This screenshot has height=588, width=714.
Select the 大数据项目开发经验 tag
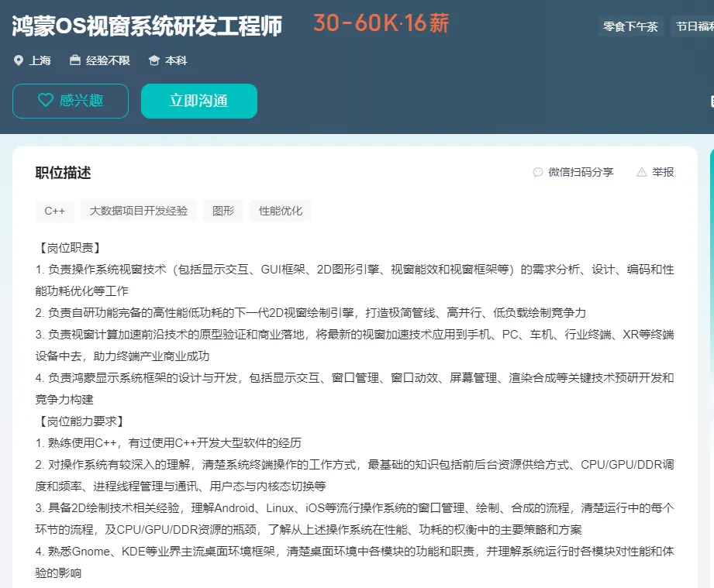139,211
